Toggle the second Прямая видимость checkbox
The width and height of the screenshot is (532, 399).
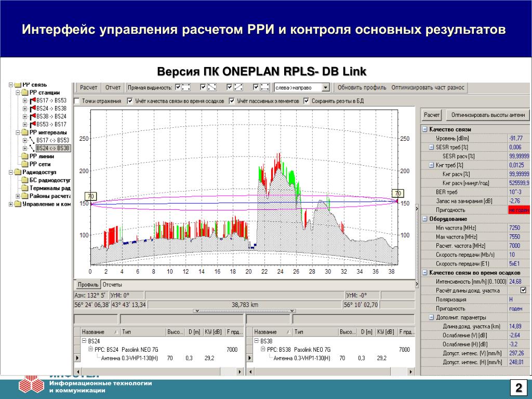(203, 87)
